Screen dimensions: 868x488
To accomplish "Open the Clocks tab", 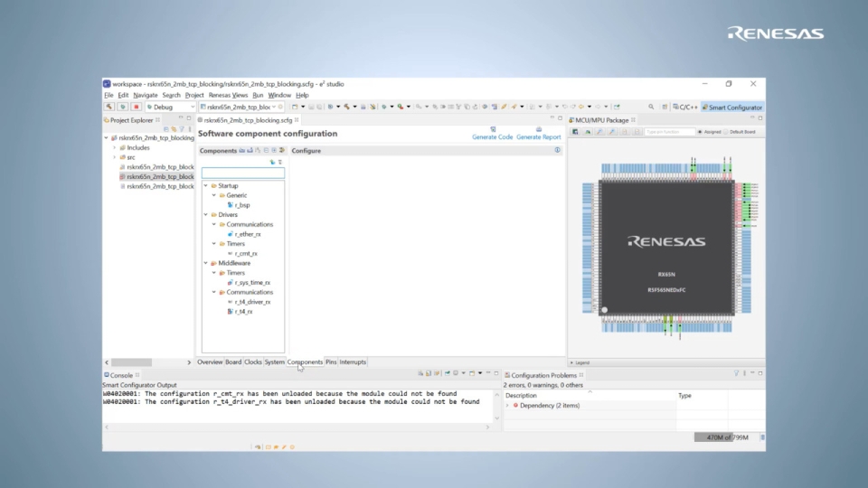I will (x=253, y=361).
